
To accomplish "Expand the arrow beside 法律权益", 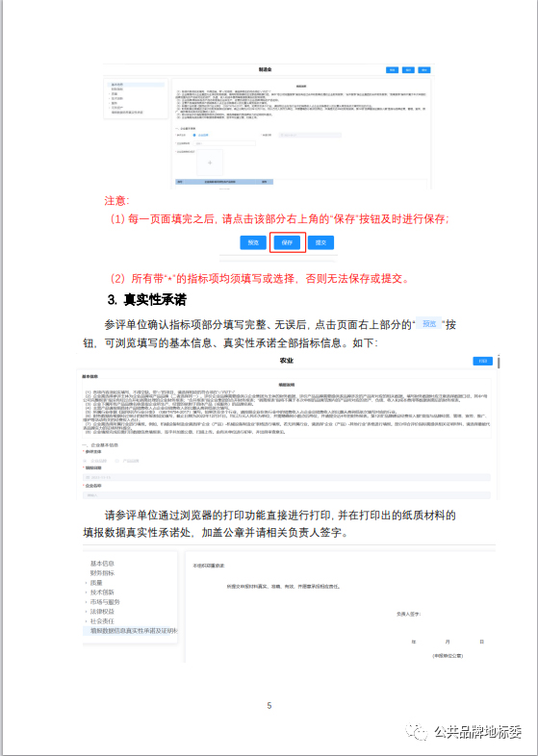I will [87, 612].
